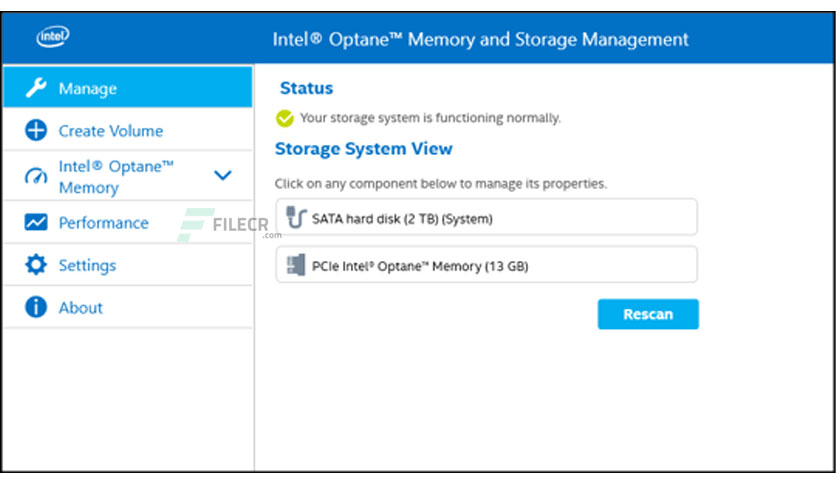The width and height of the screenshot is (836, 484).
Task: Click the green status checkmark icon
Action: coord(285,118)
